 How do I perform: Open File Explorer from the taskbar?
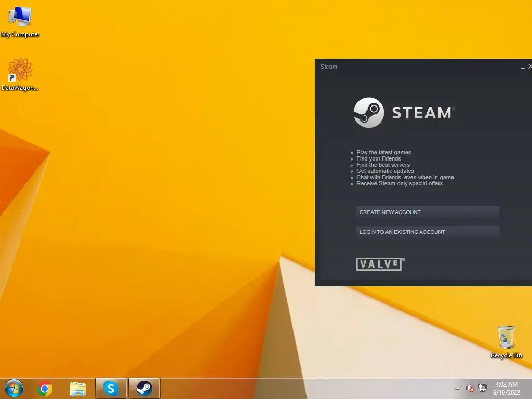click(x=78, y=389)
